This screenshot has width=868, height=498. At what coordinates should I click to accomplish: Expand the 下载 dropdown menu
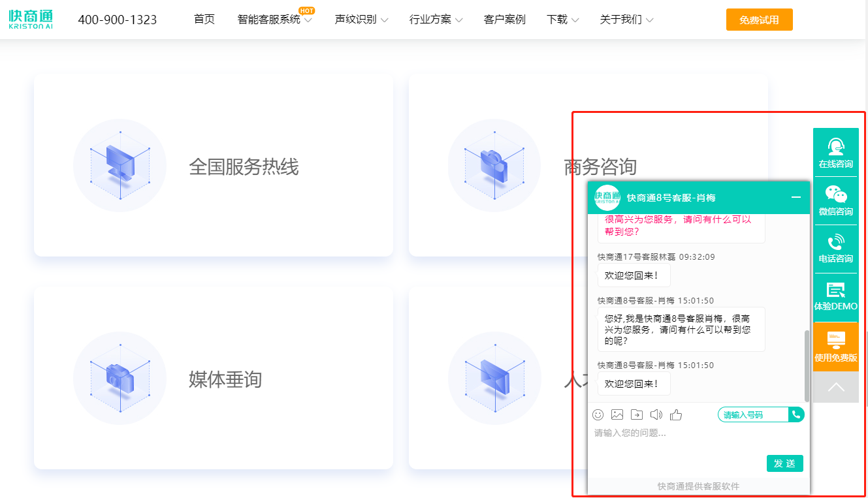click(562, 20)
